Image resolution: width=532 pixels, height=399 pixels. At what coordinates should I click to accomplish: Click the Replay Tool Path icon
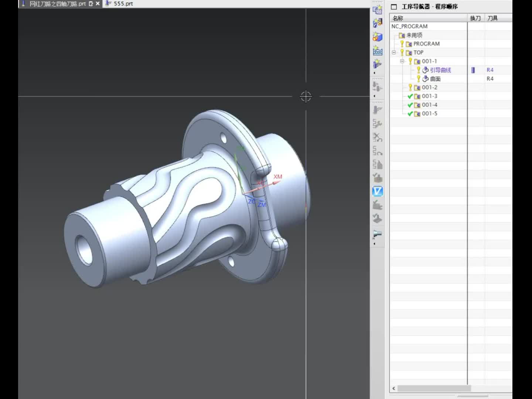377,151
